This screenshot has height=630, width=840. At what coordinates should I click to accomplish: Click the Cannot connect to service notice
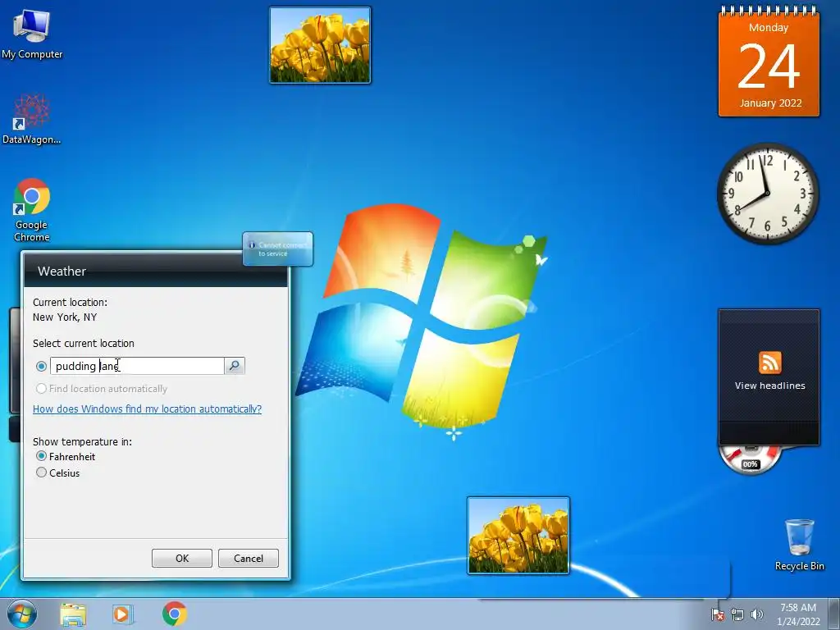[277, 249]
